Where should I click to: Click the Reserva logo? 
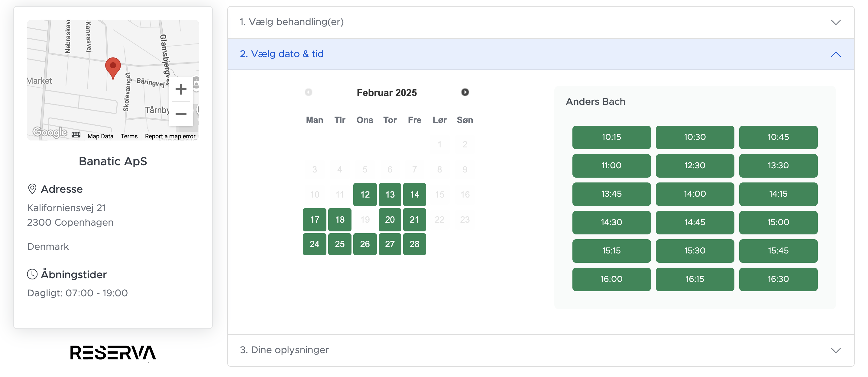[x=113, y=353]
